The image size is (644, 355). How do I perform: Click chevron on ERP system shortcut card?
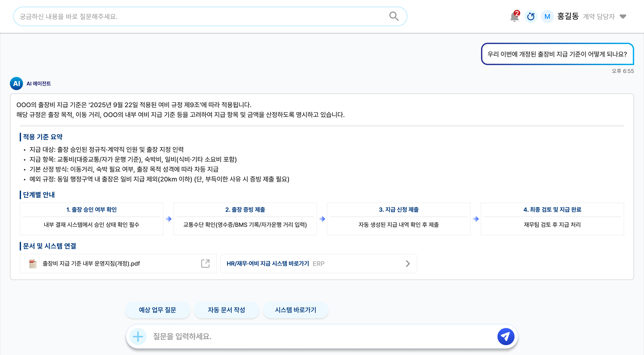[x=408, y=263]
